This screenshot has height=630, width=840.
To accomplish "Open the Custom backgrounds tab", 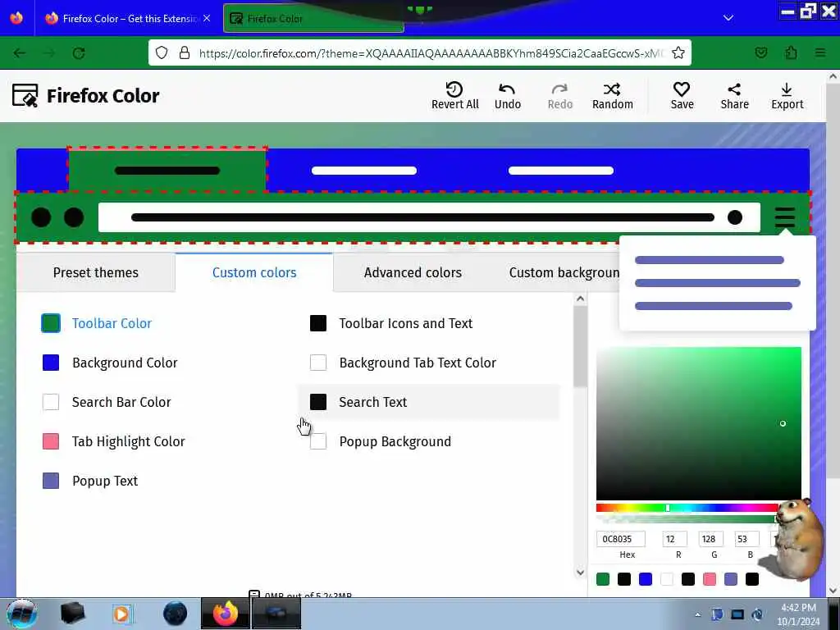I will click(x=564, y=272).
